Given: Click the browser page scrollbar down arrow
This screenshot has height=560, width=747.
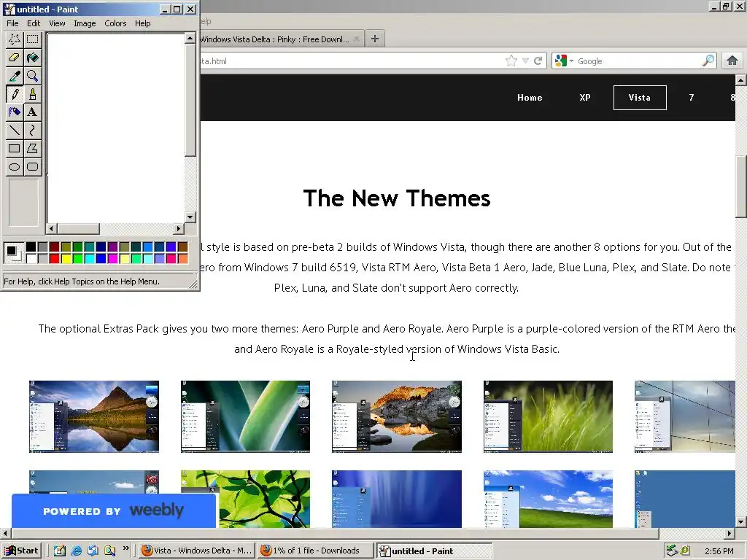Looking at the screenshot, I should (x=741, y=522).
